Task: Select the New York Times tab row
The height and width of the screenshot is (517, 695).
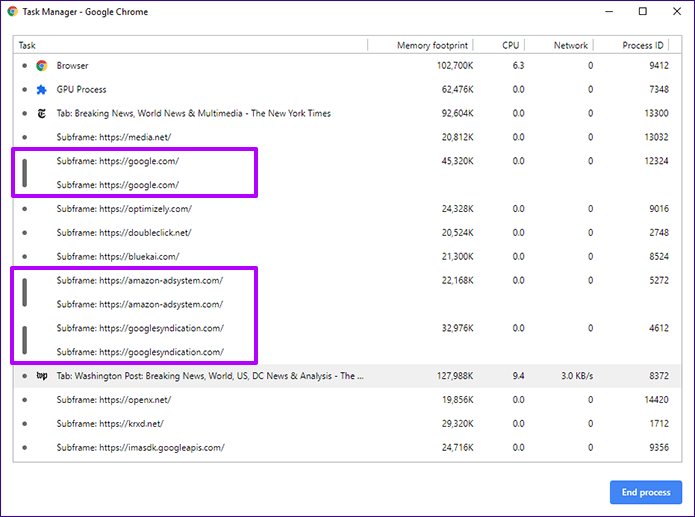Action: [348, 114]
